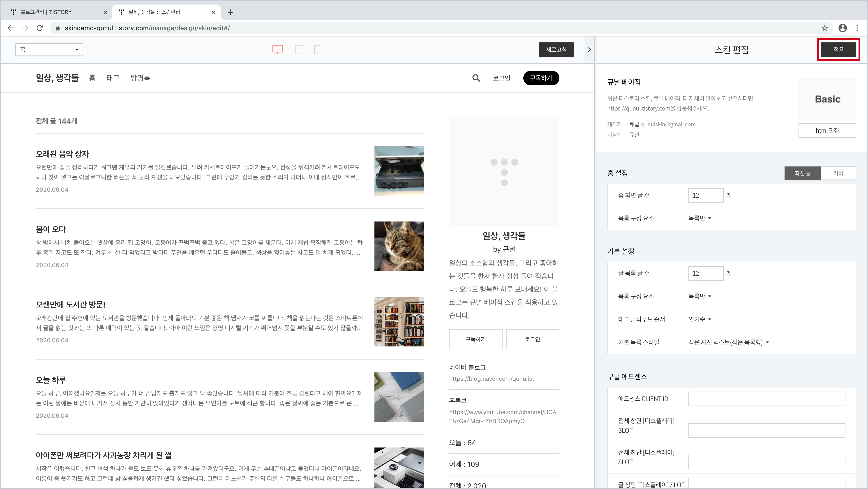Switch to 블로그관리 TISTORY browser tab
Screen dimensions: 868x489
[x=46, y=12]
